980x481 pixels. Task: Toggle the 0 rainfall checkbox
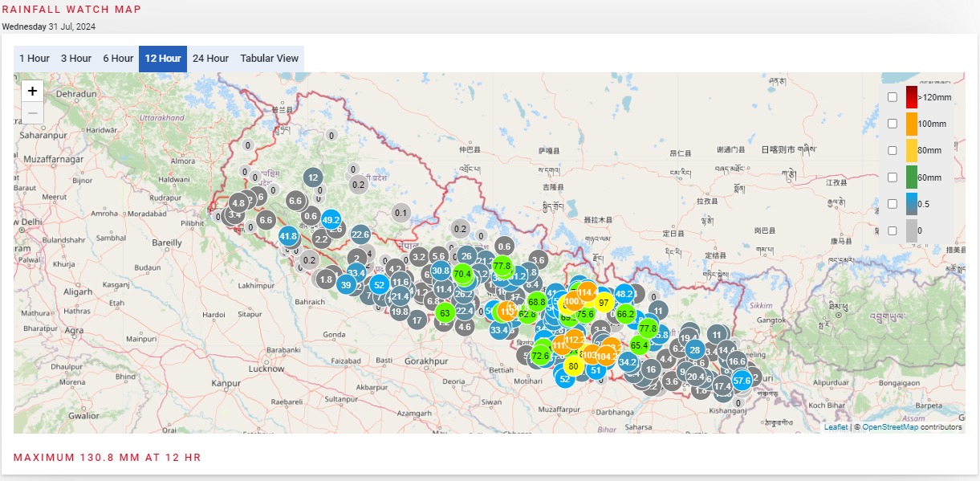pos(893,230)
